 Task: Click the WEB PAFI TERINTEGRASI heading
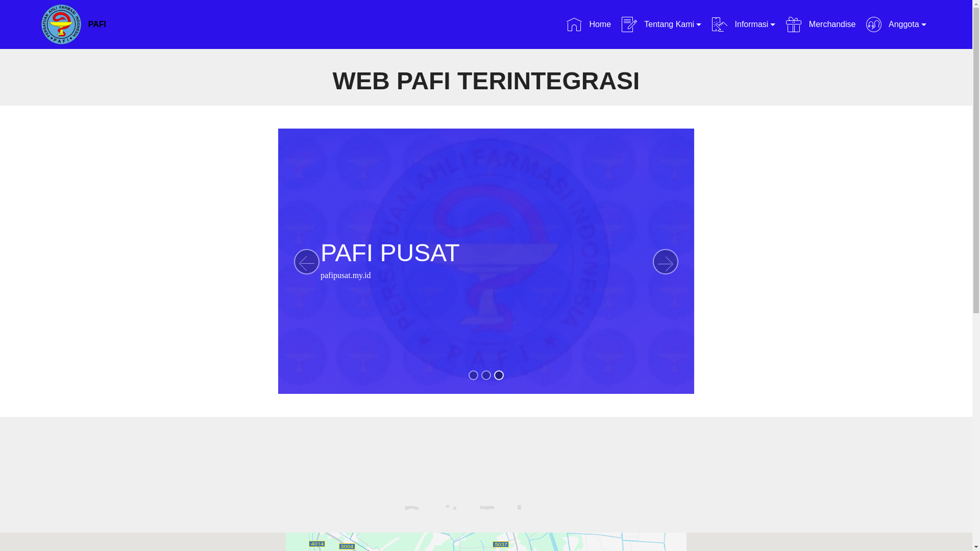tap(486, 81)
